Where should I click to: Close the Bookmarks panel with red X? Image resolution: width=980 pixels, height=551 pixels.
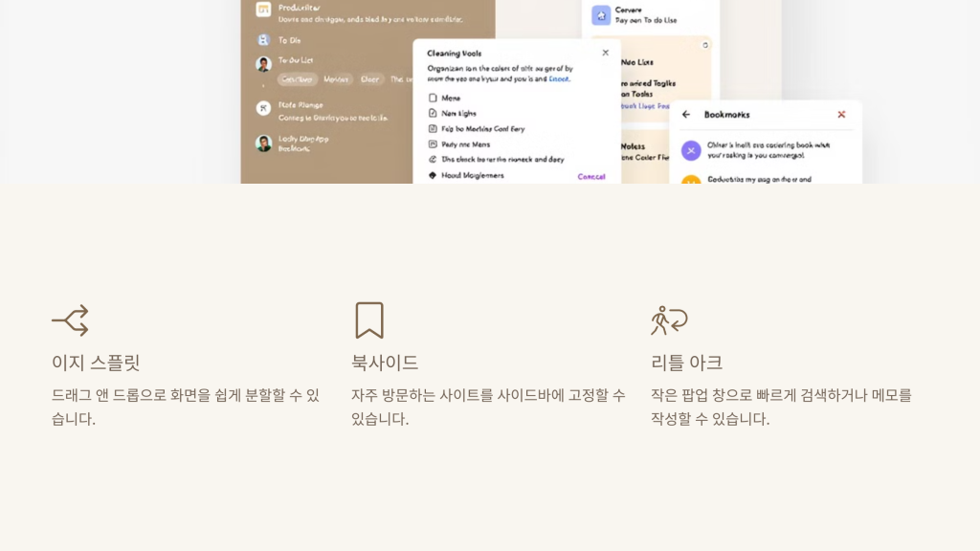click(841, 115)
